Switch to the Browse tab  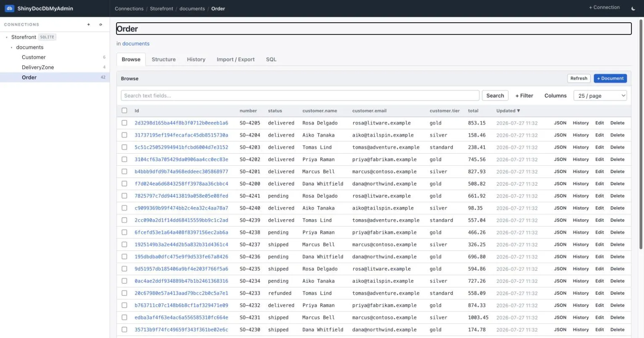click(x=131, y=59)
